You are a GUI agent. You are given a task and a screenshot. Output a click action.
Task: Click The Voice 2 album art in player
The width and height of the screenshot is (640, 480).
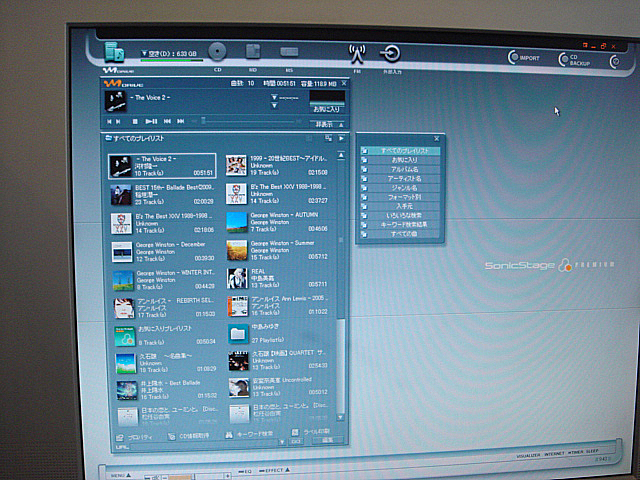(x=116, y=101)
